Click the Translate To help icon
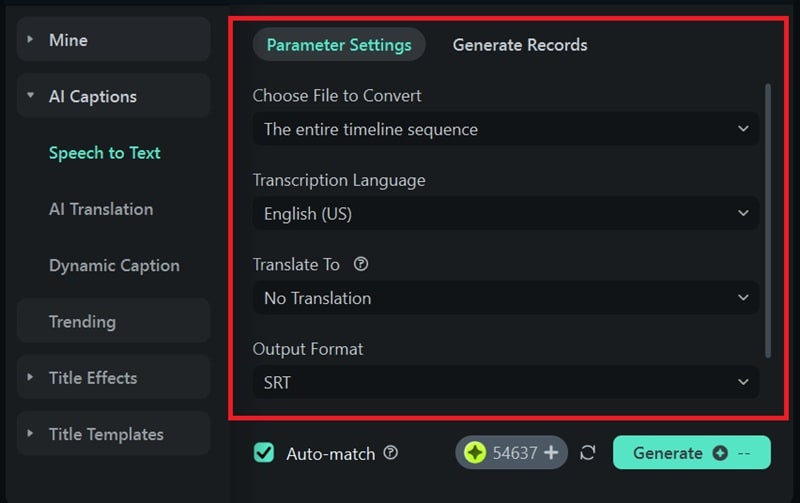 [x=361, y=265]
